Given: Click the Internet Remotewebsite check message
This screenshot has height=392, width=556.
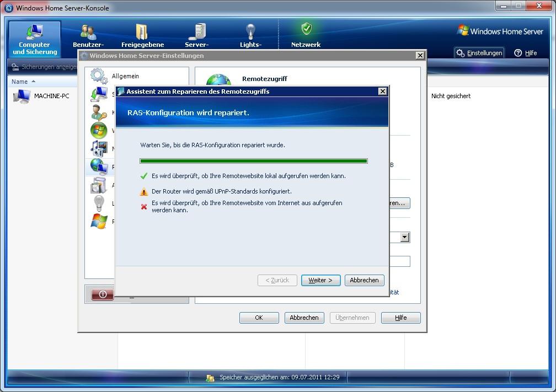Looking at the screenshot, I should click(247, 206).
